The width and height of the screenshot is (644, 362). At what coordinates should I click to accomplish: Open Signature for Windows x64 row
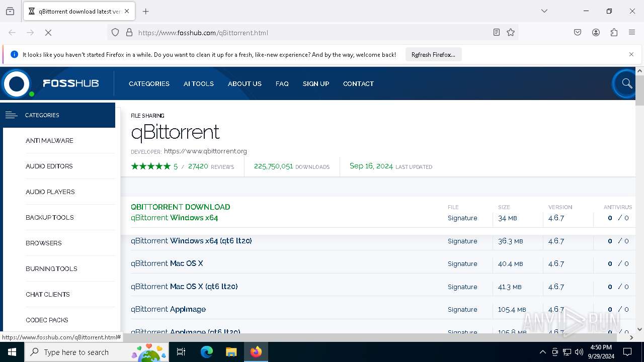[x=462, y=218]
